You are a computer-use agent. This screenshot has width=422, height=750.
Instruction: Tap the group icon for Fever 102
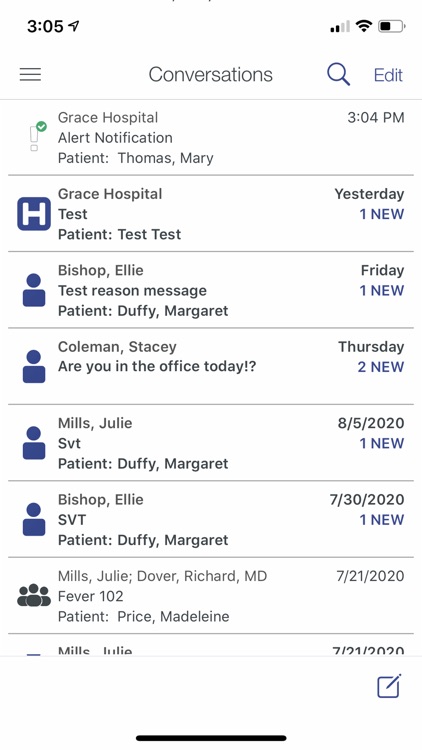click(34, 596)
